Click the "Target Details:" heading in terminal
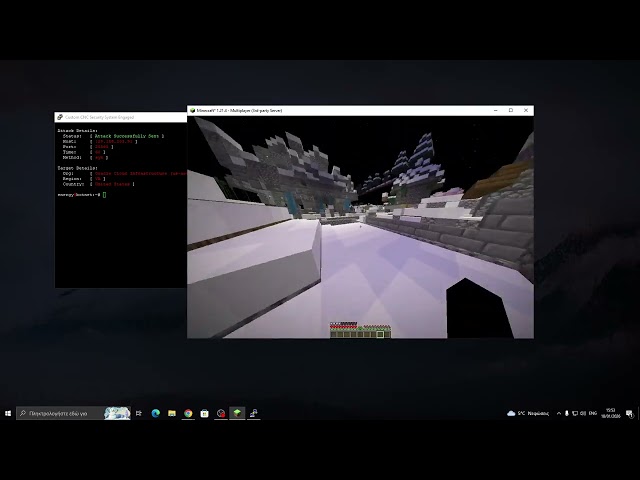This screenshot has width=640, height=480. [78, 168]
